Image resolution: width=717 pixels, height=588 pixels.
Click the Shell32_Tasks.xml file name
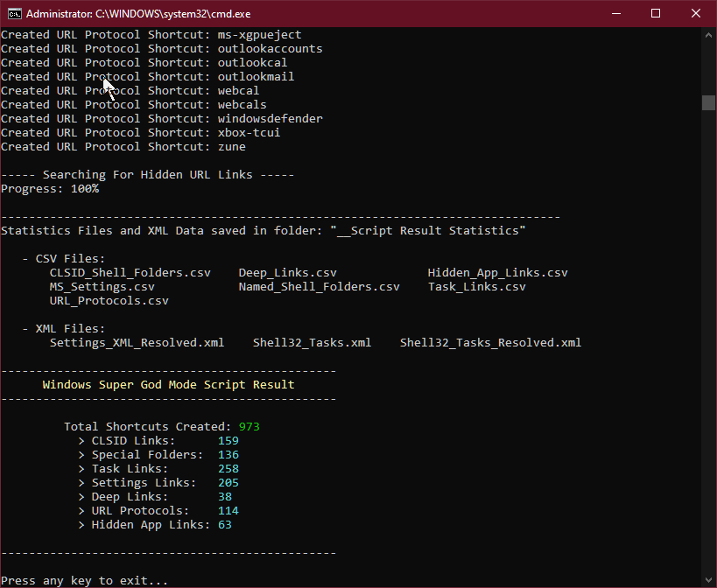312,343
